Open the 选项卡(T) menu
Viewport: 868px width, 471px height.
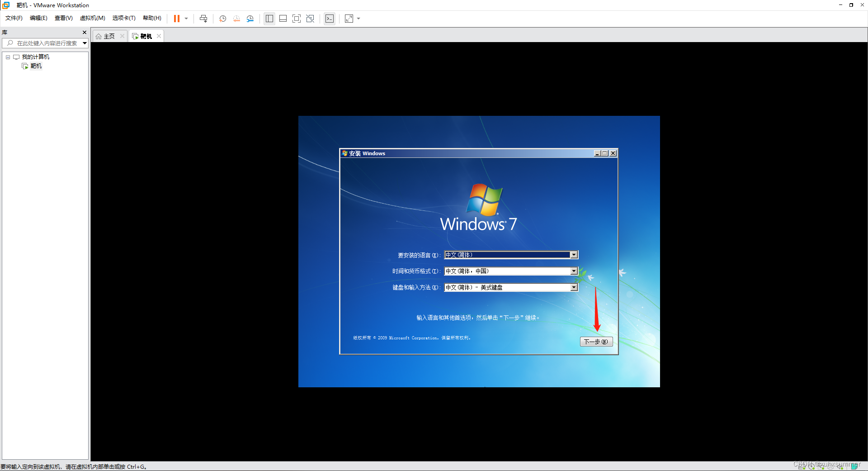[x=124, y=18]
